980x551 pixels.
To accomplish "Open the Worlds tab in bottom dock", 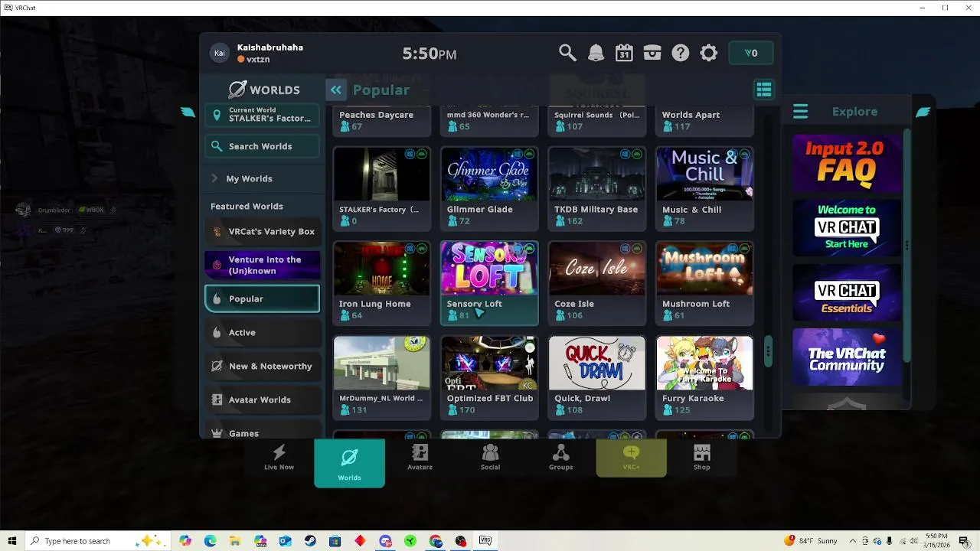I will click(x=349, y=463).
